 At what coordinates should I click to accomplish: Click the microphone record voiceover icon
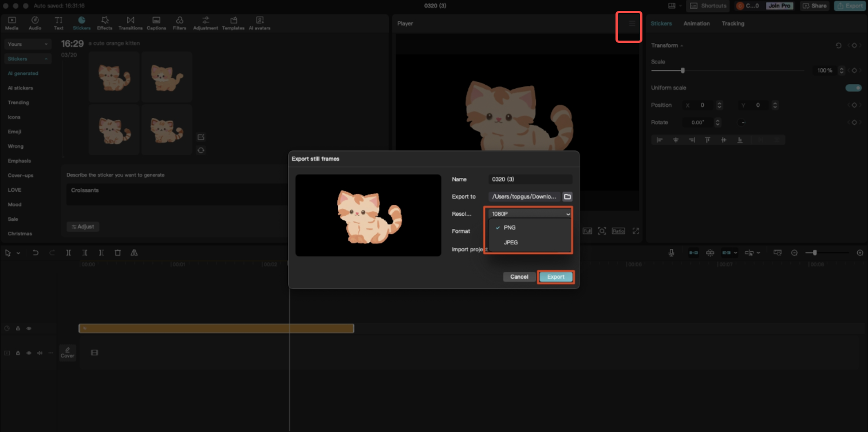[x=671, y=252]
